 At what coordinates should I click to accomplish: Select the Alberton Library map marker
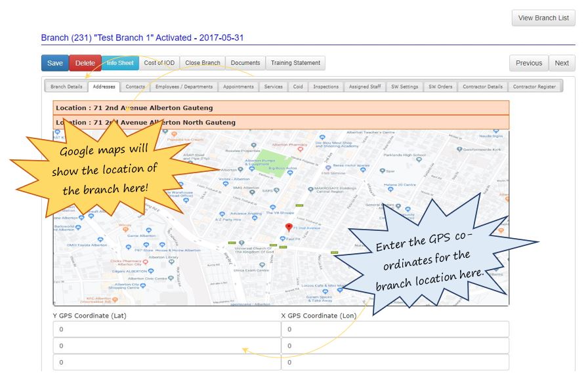(171, 262)
